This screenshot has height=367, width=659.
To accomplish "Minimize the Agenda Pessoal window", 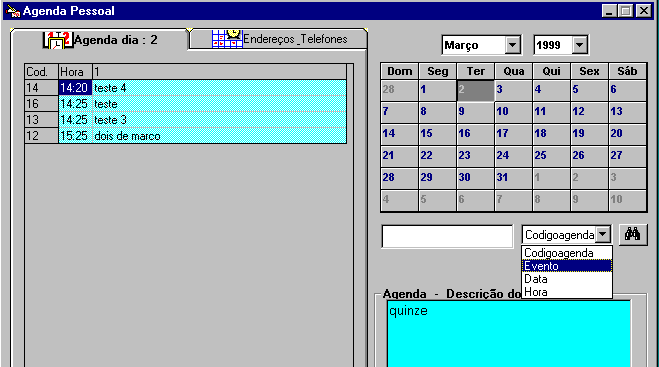I will (609, 11).
